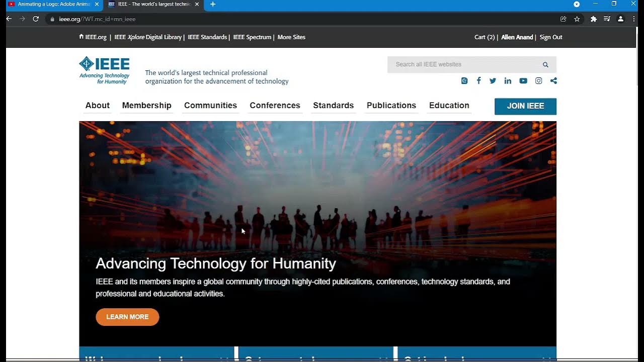Go to the IEEE.org home link

point(93,37)
